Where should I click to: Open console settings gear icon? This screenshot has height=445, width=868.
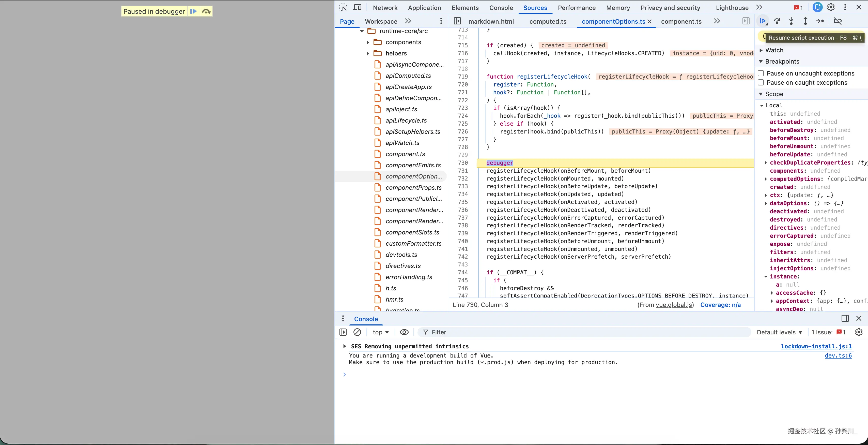pos(859,332)
